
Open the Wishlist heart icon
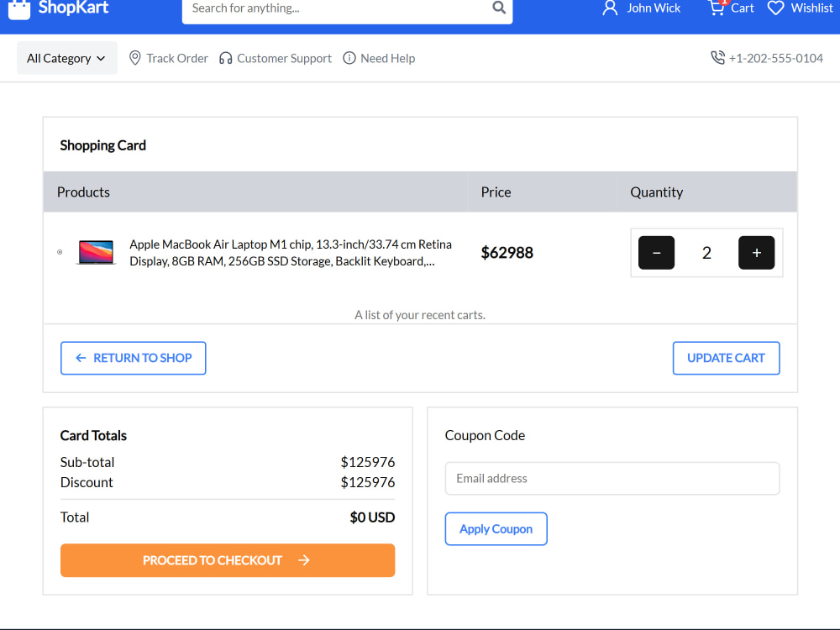point(775,8)
